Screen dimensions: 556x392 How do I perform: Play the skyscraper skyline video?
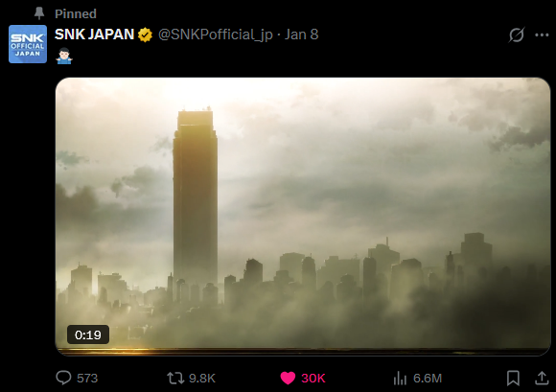pos(303,216)
